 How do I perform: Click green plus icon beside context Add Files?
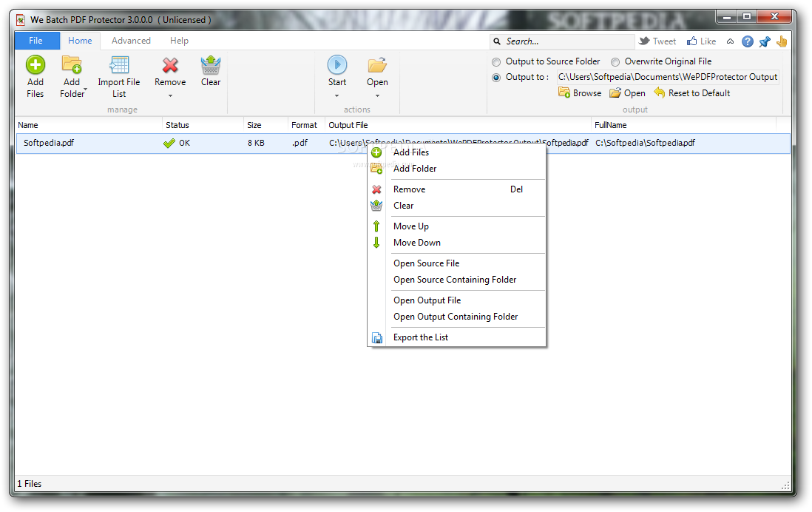(376, 152)
